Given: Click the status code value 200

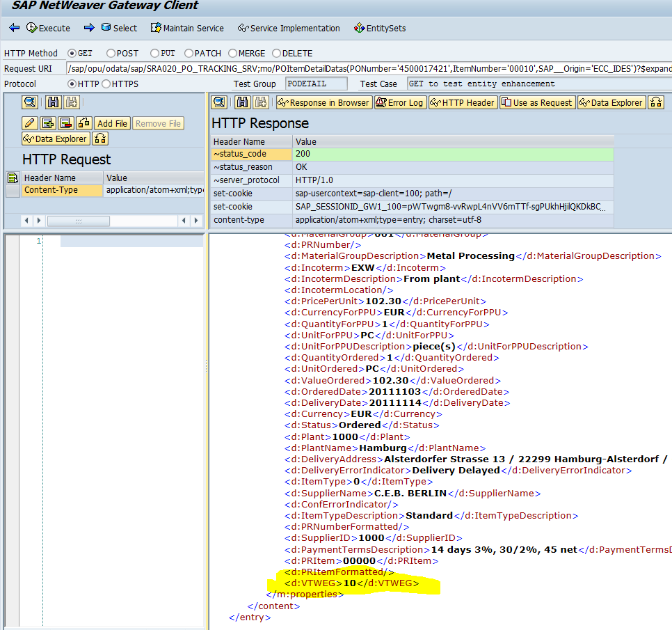Looking at the screenshot, I should [454, 154].
